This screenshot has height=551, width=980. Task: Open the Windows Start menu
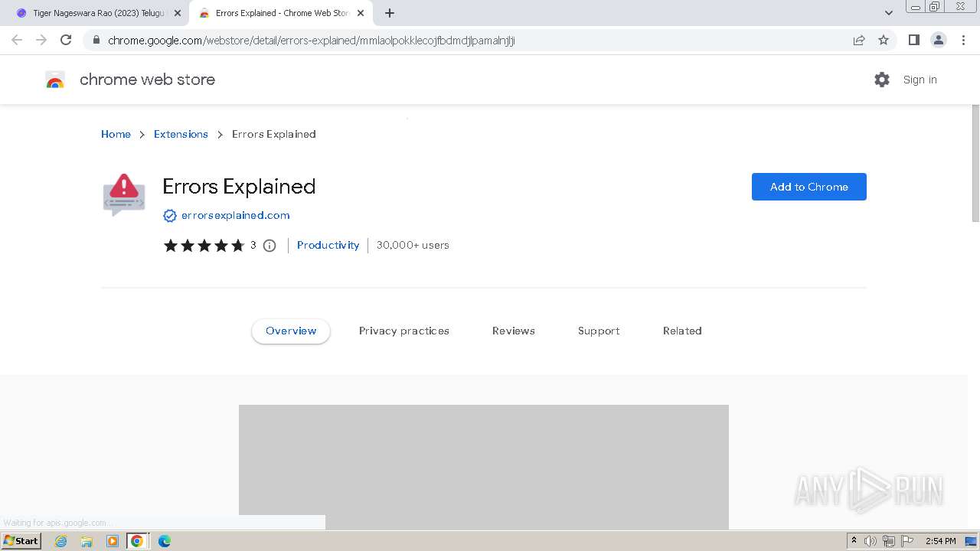click(x=21, y=540)
